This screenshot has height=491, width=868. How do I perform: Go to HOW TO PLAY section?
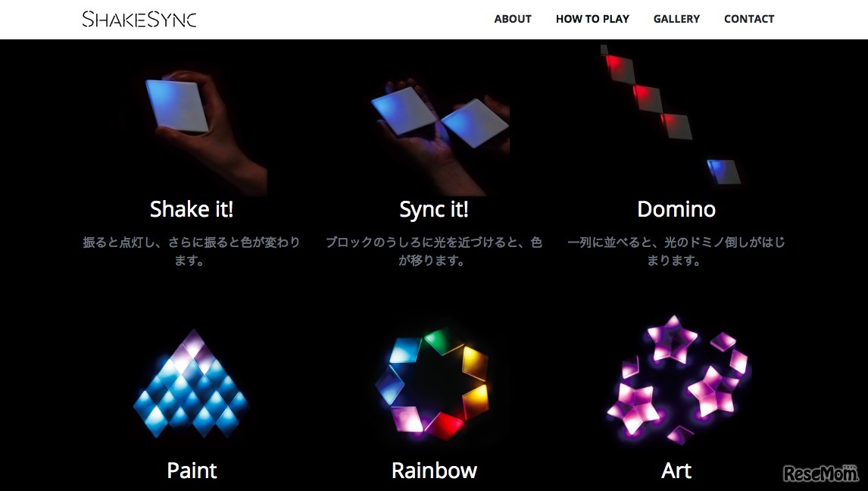(592, 19)
